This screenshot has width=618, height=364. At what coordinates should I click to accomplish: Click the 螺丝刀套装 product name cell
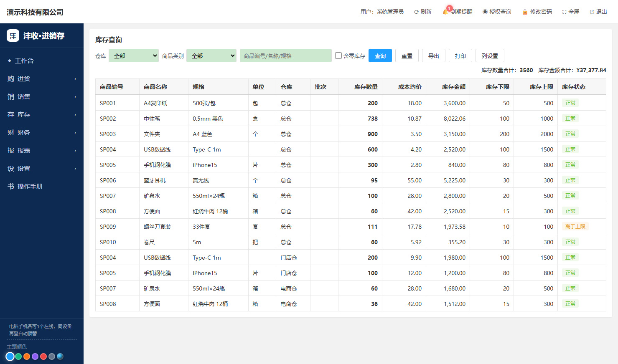[164, 227]
